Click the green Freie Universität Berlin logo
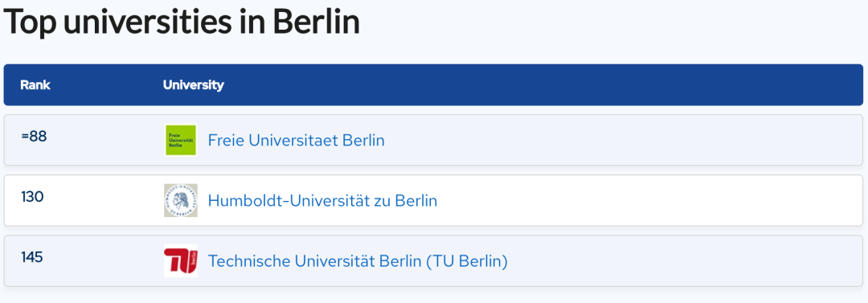This screenshot has width=868, height=303. pyautogui.click(x=181, y=140)
